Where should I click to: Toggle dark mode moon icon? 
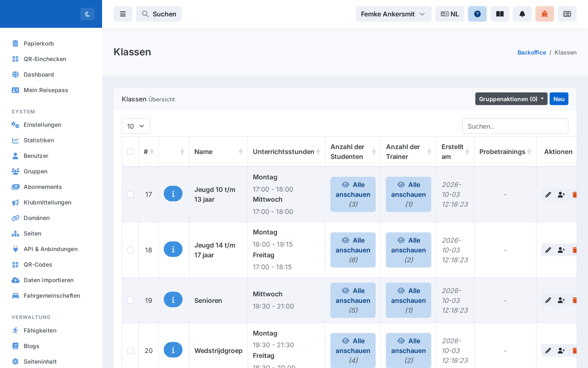[x=87, y=14]
